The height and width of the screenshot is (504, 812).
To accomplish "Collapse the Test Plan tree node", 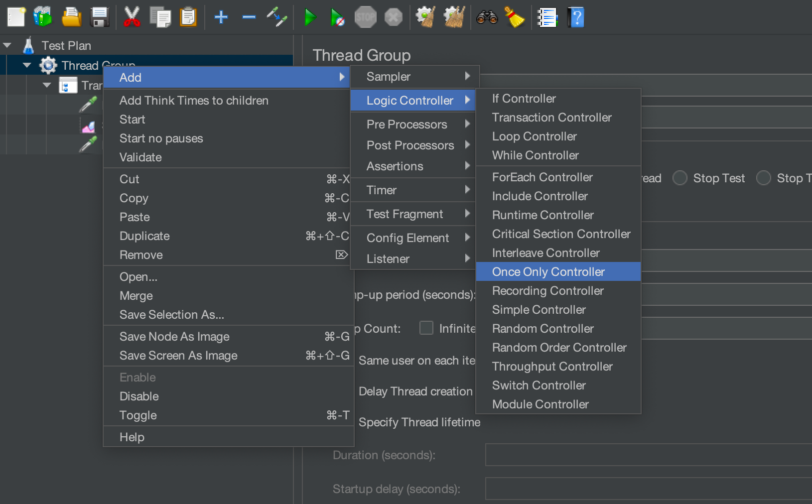I will coord(7,45).
